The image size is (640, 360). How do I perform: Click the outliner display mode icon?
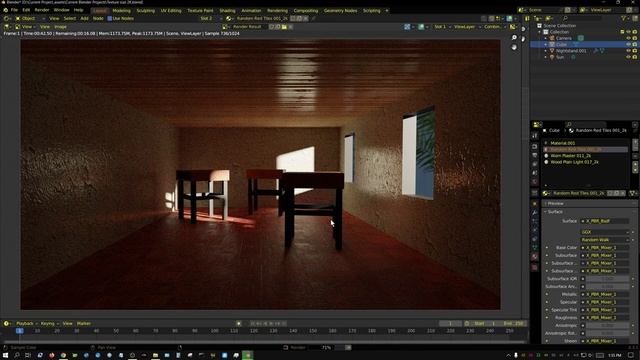[549, 18]
